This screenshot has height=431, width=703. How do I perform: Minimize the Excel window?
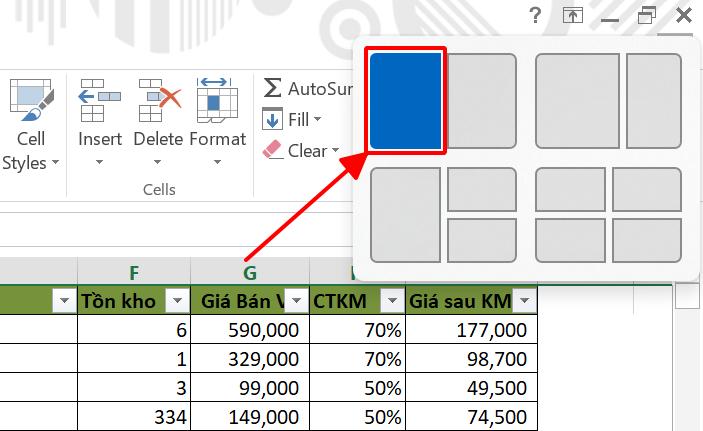click(610, 20)
